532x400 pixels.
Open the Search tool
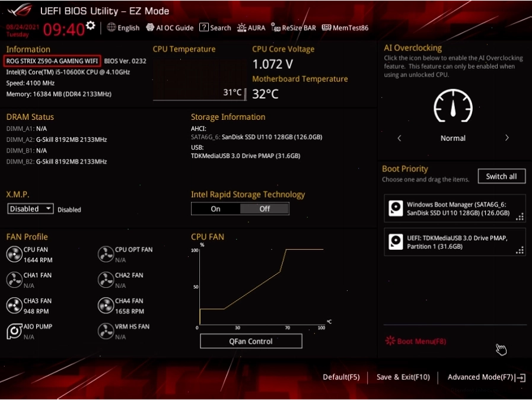coord(215,27)
